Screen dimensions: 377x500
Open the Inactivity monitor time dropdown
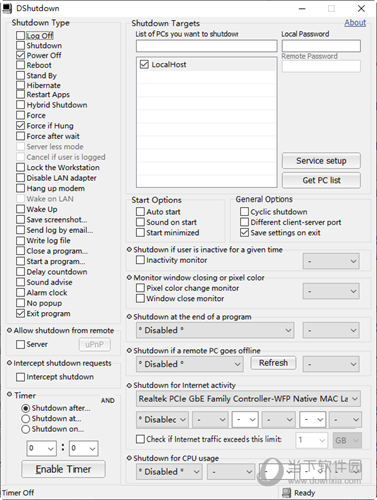click(x=331, y=261)
